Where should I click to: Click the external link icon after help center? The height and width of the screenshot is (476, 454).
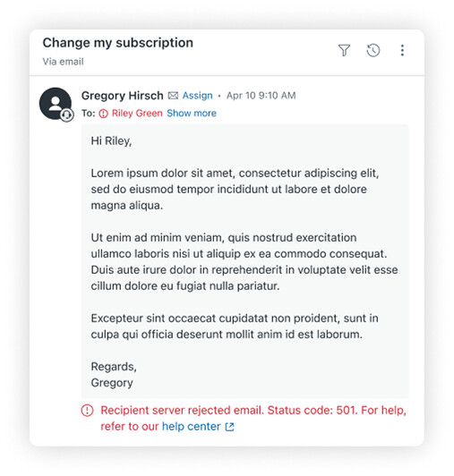pyautogui.click(x=229, y=427)
